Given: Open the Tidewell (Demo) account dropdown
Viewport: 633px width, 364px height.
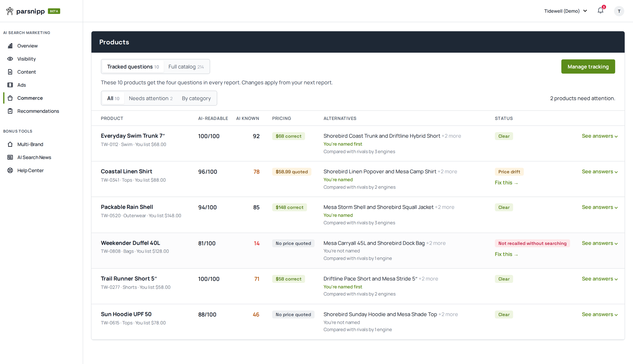Looking at the screenshot, I should pos(565,11).
